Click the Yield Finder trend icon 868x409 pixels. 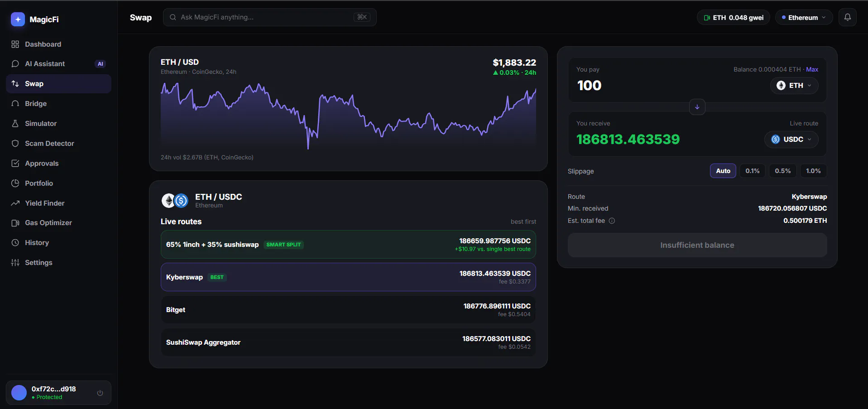(15, 203)
